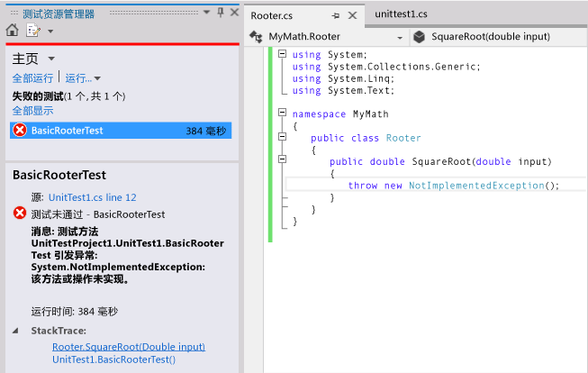Click the 测试资源管理器 panel title
This screenshot has width=588, height=373.
tap(59, 14)
